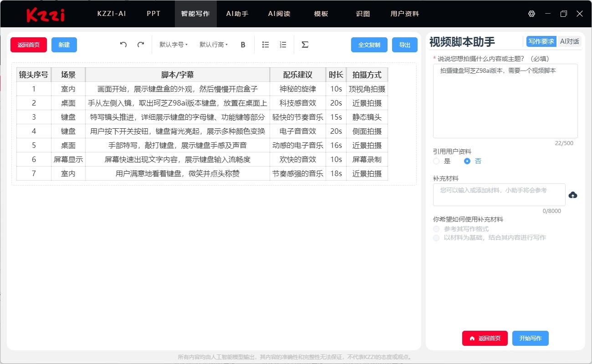Viewport: 592px width, 364px height.
Task: Click the red 返回首页 button in the editor toolbar
Action: tap(29, 45)
